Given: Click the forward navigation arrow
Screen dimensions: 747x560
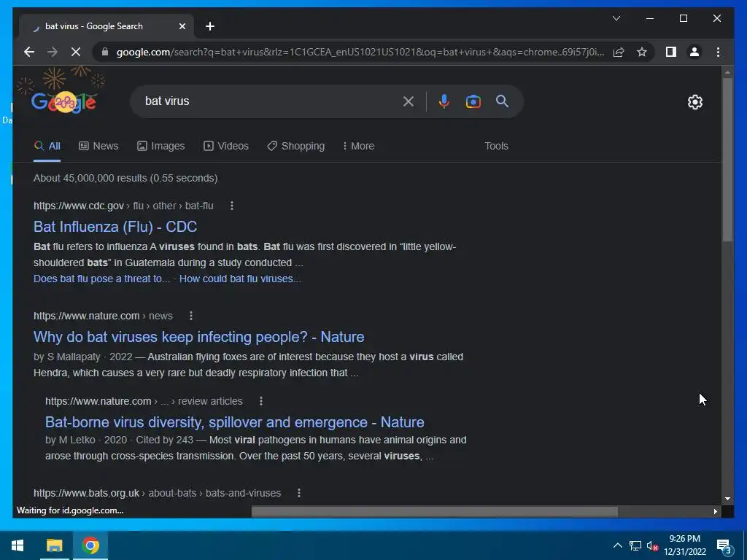Looking at the screenshot, I should coord(53,52).
